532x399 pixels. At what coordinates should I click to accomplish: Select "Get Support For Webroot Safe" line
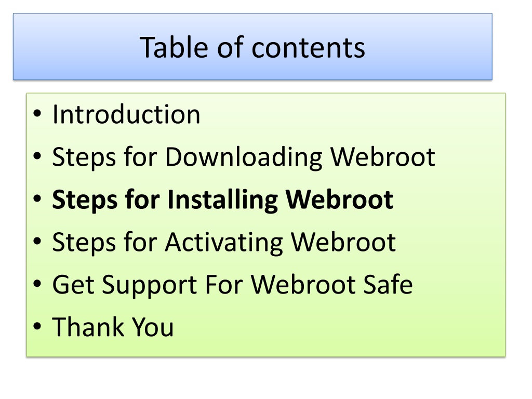point(232,285)
